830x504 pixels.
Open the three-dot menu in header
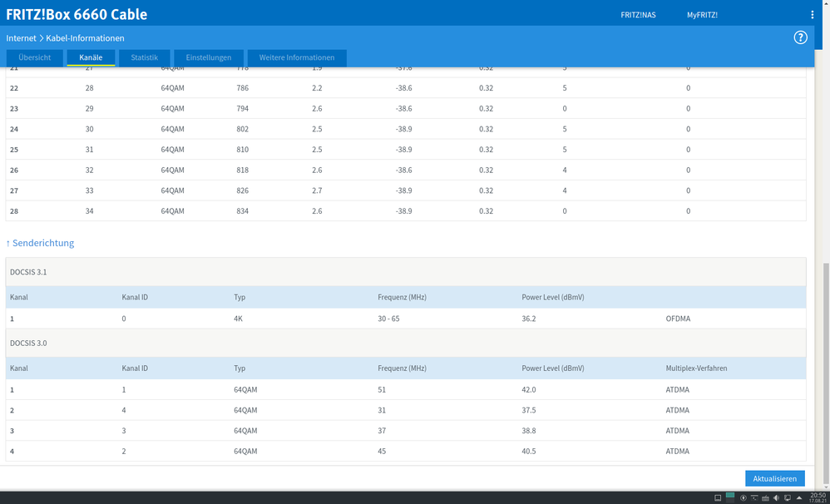(812, 15)
